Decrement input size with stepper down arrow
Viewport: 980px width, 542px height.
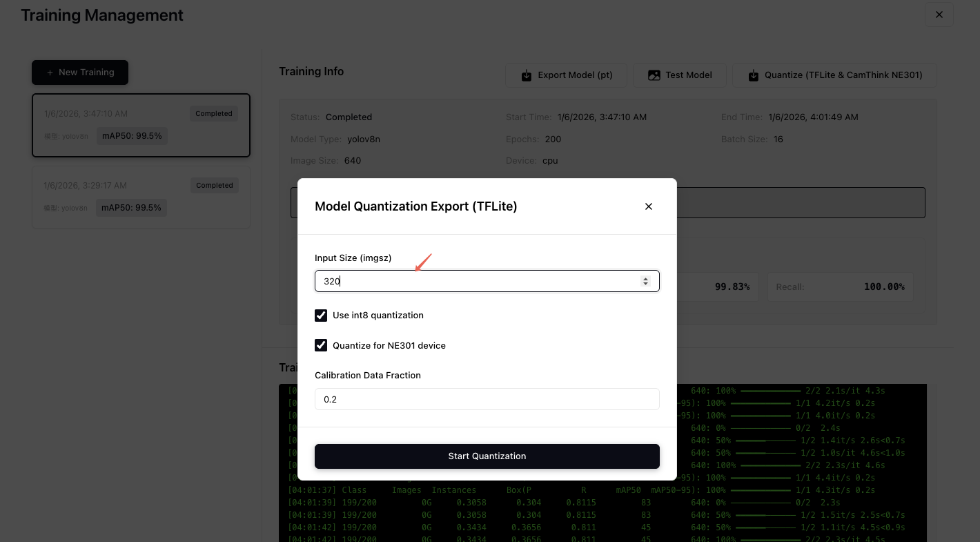[646, 284]
